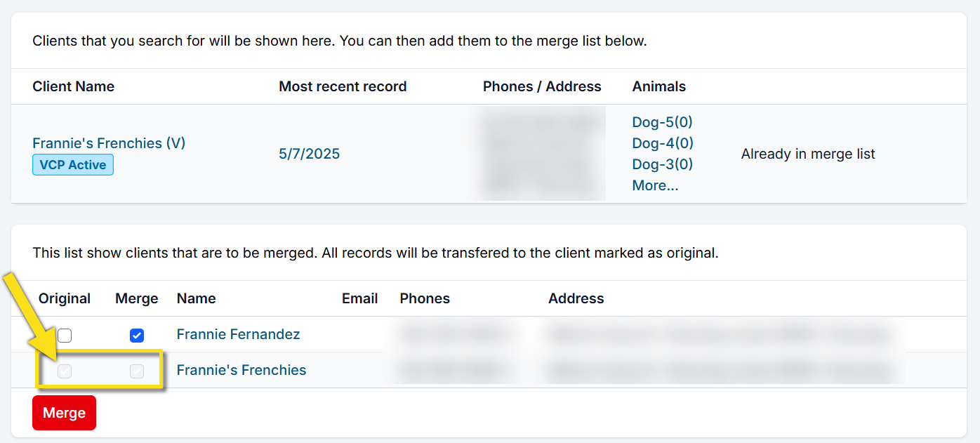Click the Email column header in the merge list

click(359, 298)
